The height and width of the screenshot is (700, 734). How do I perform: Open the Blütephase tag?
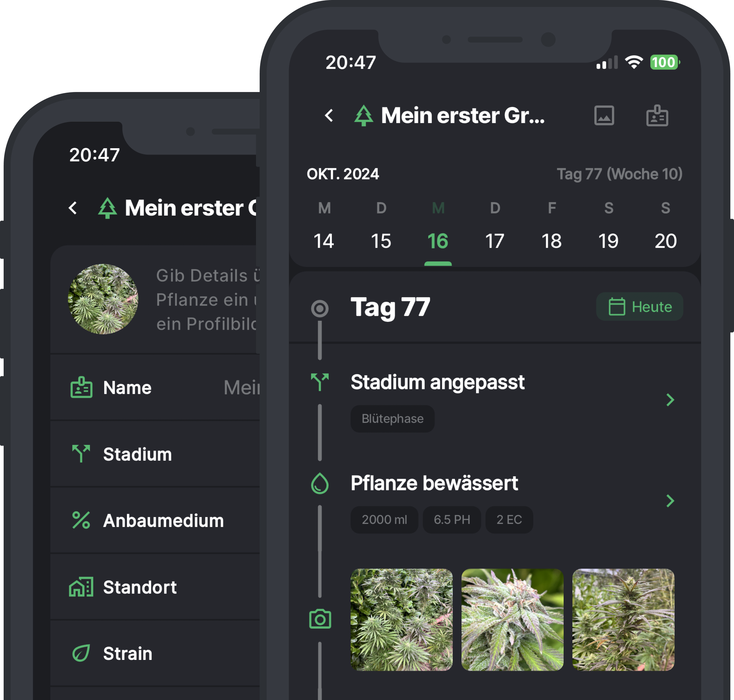pyautogui.click(x=392, y=419)
